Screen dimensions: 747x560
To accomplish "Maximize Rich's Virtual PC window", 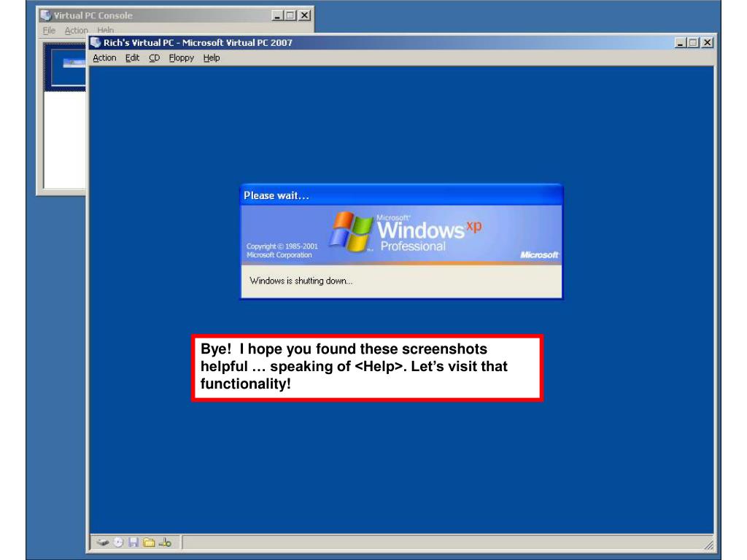I will click(x=693, y=43).
